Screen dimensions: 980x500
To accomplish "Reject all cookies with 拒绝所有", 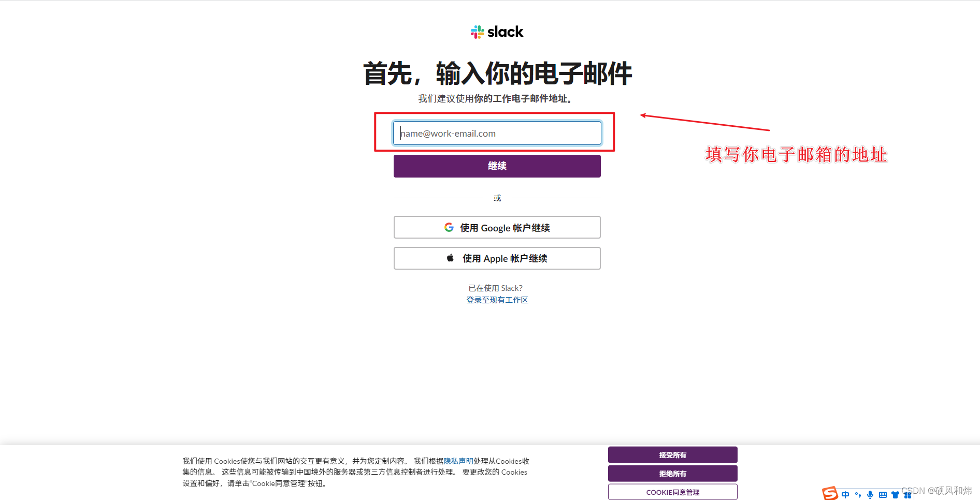I will (x=672, y=474).
